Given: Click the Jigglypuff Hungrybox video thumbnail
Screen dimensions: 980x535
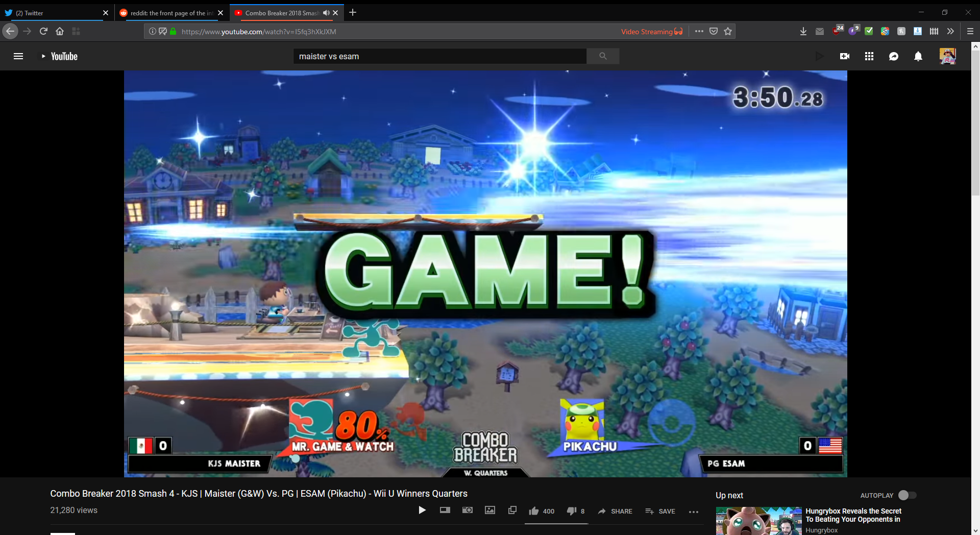Looking at the screenshot, I should [x=758, y=521].
